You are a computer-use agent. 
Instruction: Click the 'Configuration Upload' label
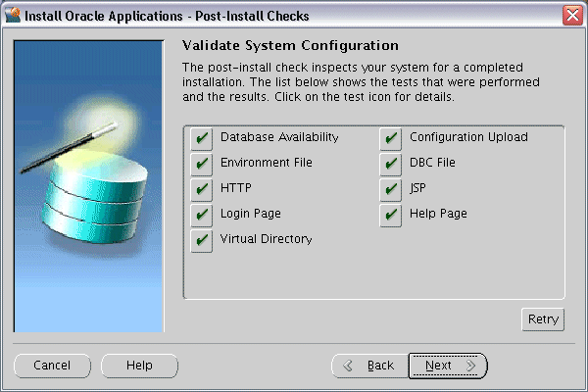point(468,137)
